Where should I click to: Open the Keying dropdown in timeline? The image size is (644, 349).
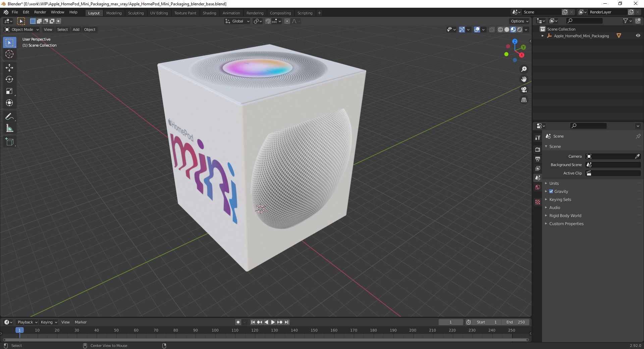(x=49, y=322)
